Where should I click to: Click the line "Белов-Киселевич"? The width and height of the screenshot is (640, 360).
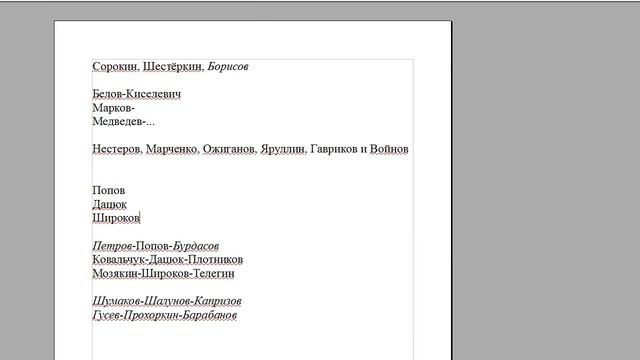point(136,94)
